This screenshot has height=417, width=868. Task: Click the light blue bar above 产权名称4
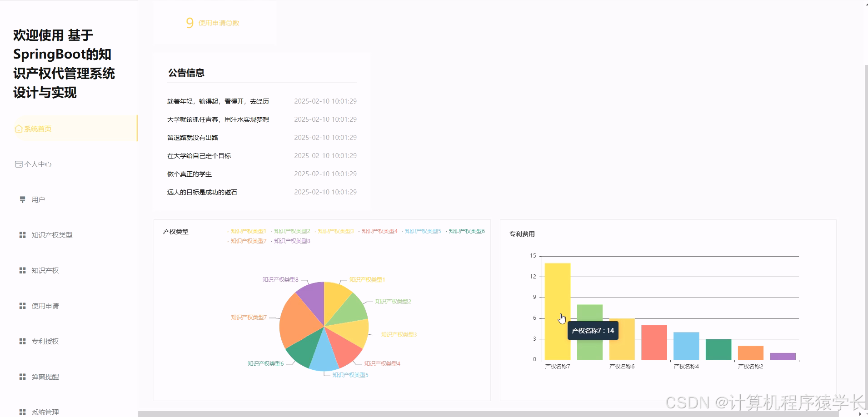tap(686, 346)
